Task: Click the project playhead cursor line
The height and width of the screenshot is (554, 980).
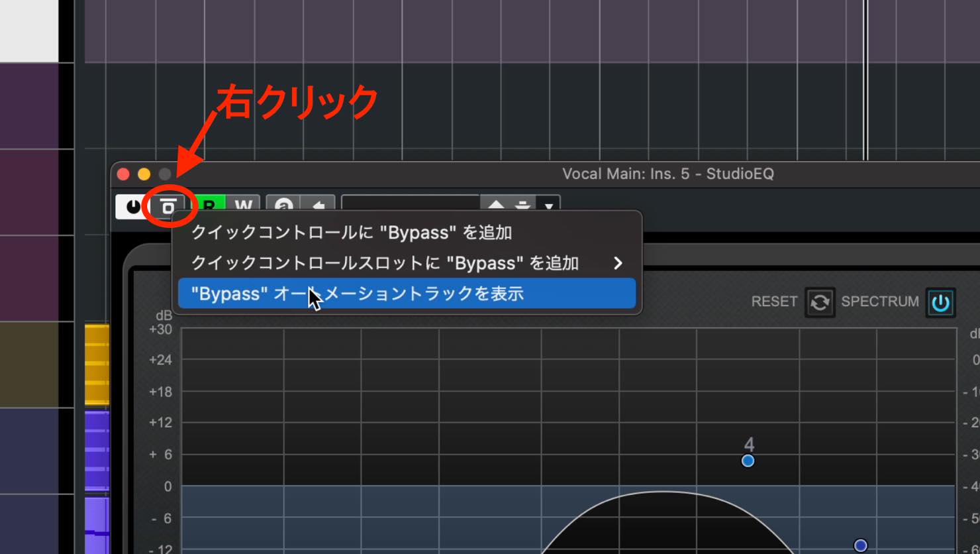Action: coord(865,80)
